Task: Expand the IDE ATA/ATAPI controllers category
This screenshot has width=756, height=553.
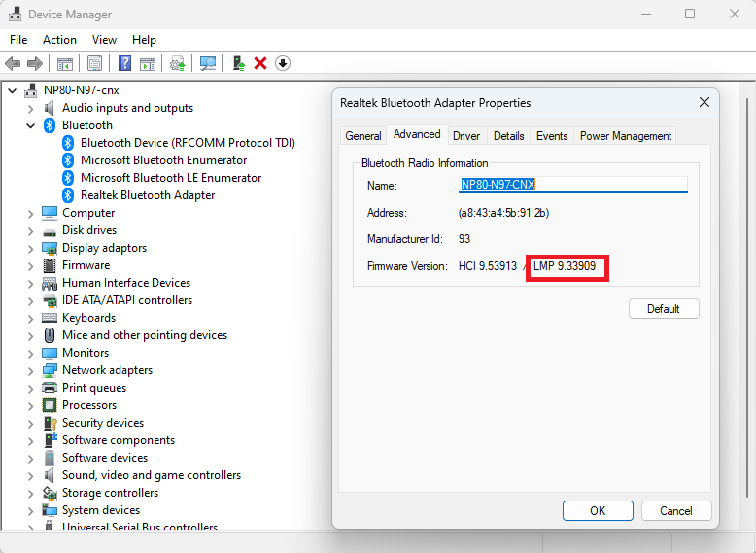Action: point(30,301)
